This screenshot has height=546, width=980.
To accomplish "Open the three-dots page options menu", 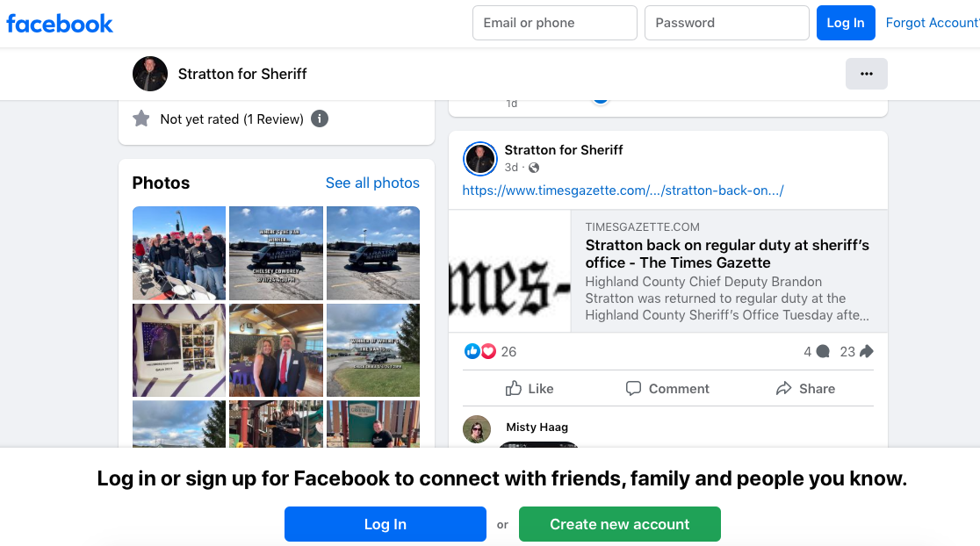I will point(866,74).
